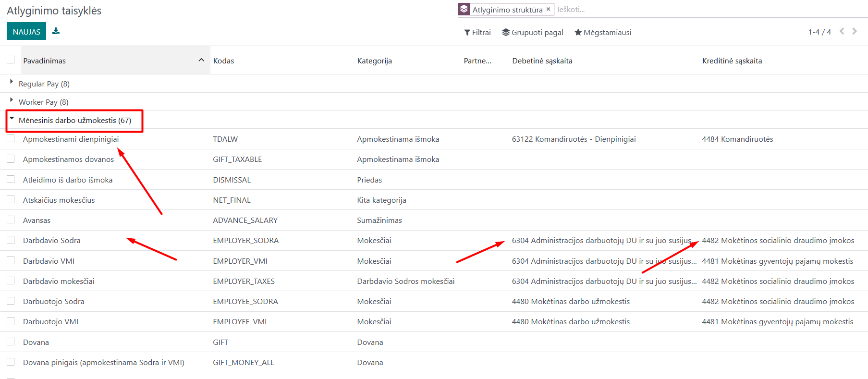Image resolution: width=868 pixels, height=379 pixels.
Task: Check the Apmokestinami dienpinigiai row checkbox
Action: [11, 138]
